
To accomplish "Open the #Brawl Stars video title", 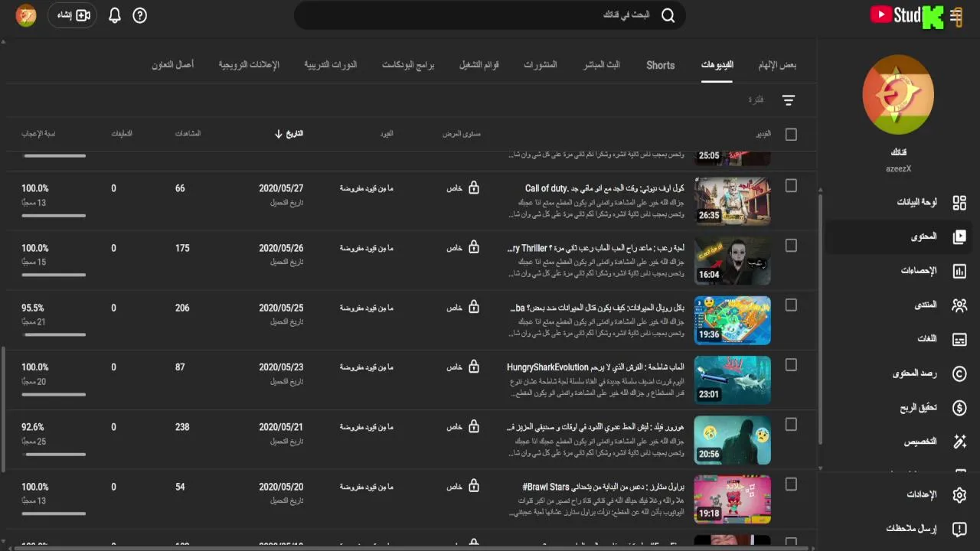I will coord(603,487).
